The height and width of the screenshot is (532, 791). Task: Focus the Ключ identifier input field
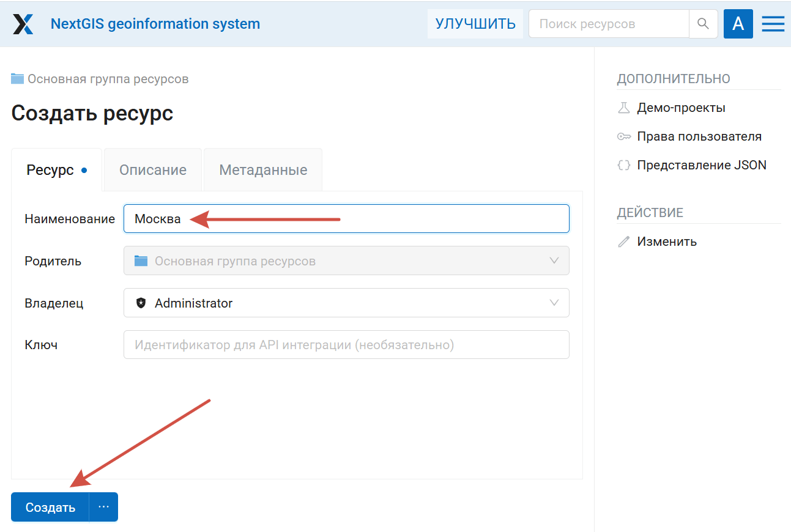pos(346,345)
